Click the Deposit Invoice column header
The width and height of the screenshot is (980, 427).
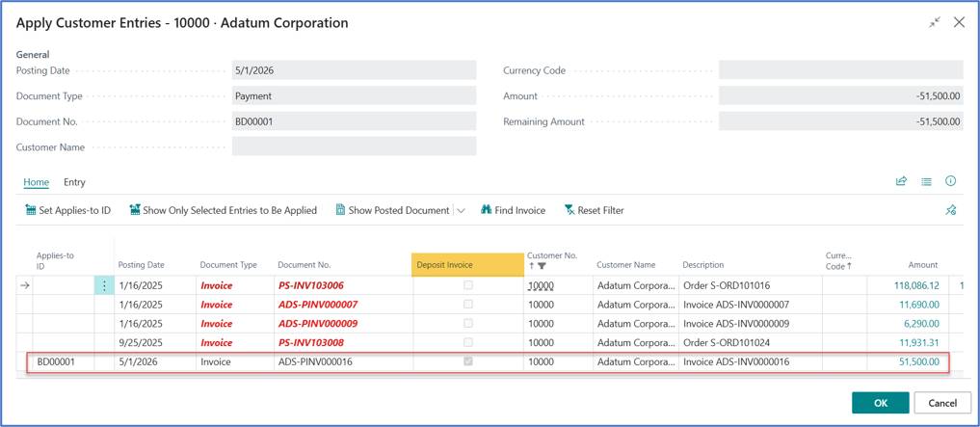(x=467, y=265)
